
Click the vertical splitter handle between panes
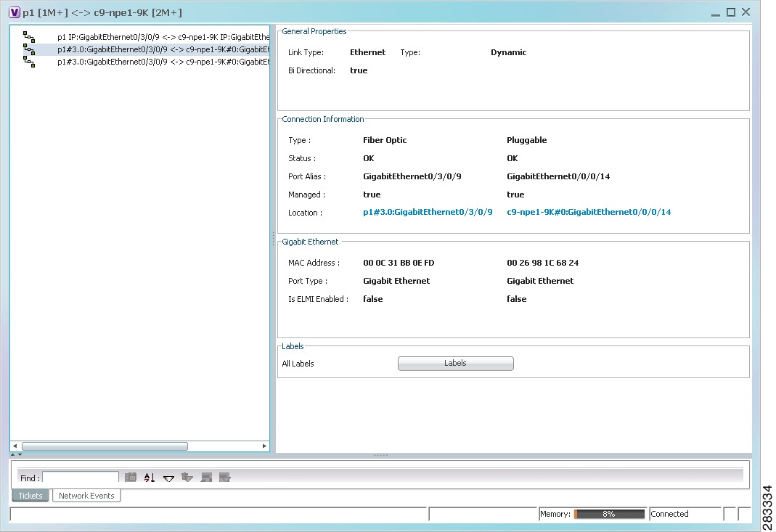click(x=273, y=239)
